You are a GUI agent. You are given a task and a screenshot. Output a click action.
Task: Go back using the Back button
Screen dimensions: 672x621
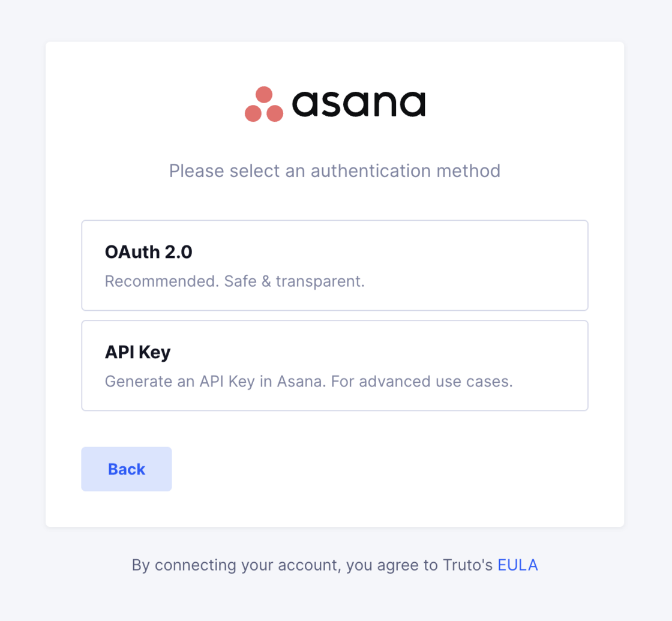pyautogui.click(x=127, y=469)
